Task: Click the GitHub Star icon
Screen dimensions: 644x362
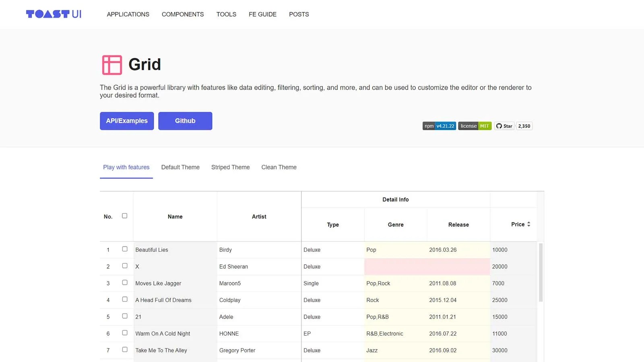Action: (499, 125)
